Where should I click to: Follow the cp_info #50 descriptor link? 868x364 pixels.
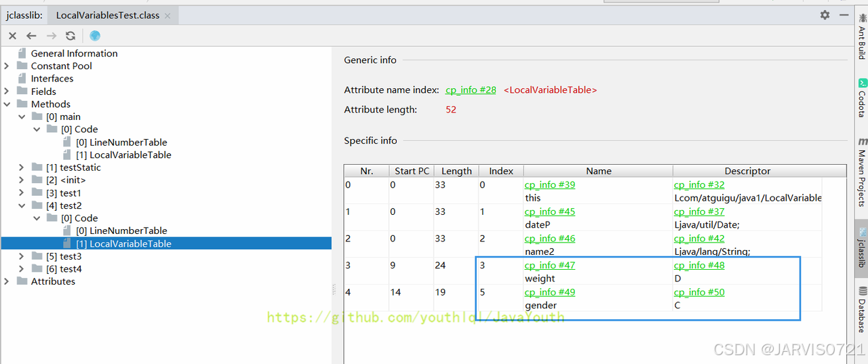(x=699, y=292)
